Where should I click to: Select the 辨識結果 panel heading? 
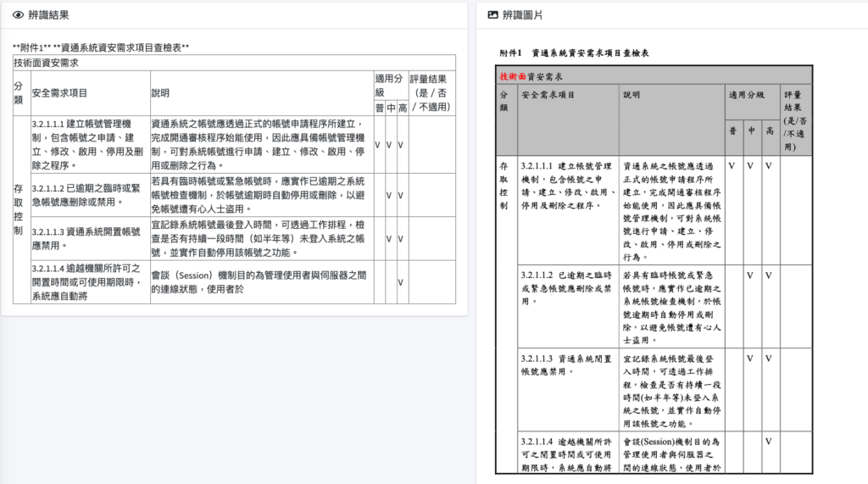48,15
